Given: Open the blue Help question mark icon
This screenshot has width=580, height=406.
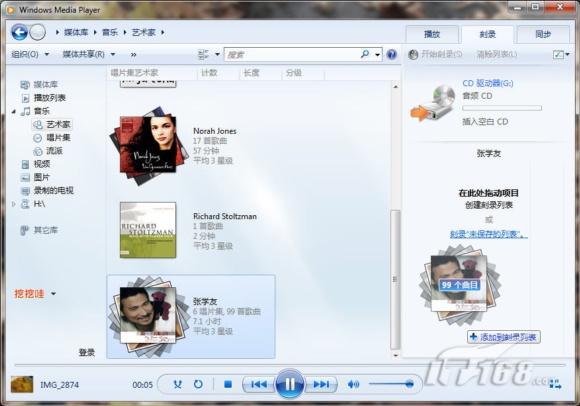Looking at the screenshot, I should click(x=391, y=54).
